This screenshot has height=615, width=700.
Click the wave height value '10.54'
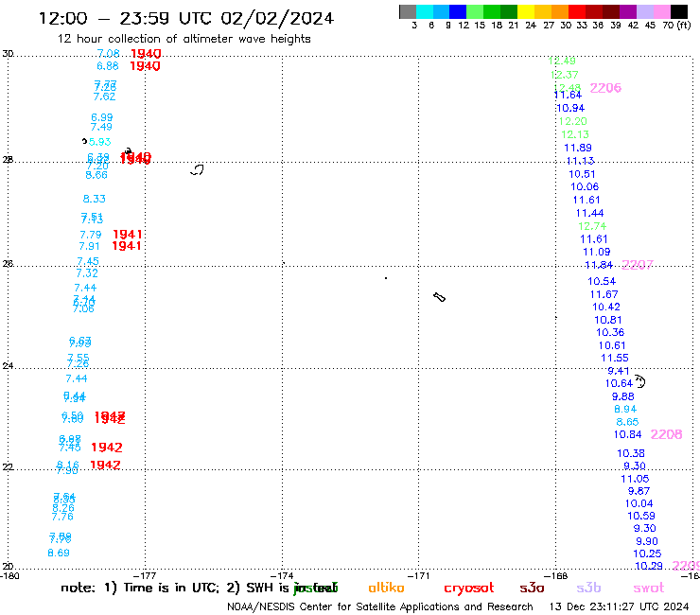602,281
